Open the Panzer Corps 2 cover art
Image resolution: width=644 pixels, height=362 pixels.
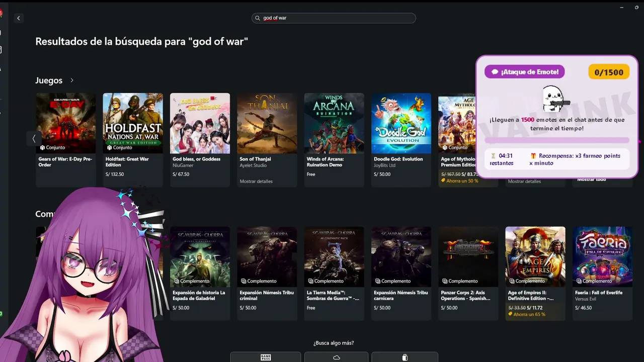(468, 257)
